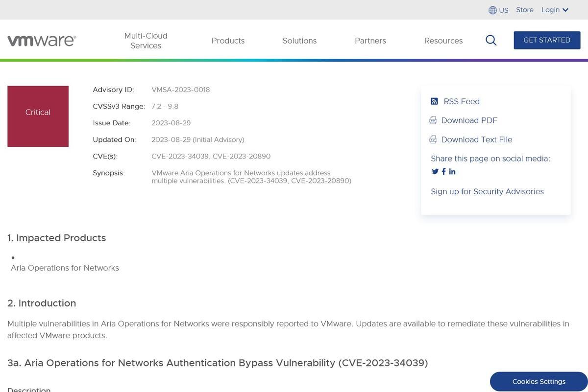Click the 'Issue Date:' label
Image resolution: width=588 pixels, height=392 pixels.
(112, 123)
